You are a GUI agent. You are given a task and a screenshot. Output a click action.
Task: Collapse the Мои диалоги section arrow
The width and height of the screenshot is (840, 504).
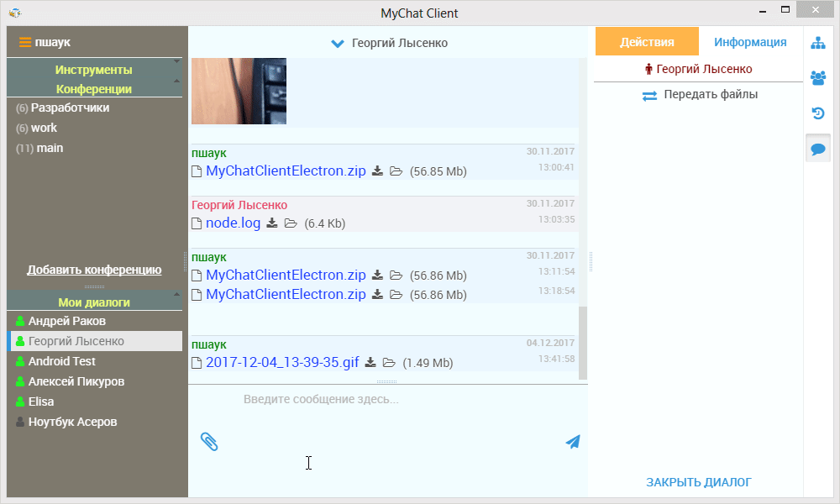tap(176, 295)
